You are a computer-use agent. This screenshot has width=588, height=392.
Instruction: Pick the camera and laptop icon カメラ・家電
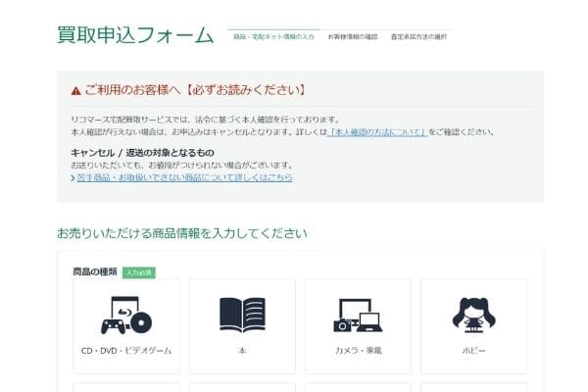point(358,316)
